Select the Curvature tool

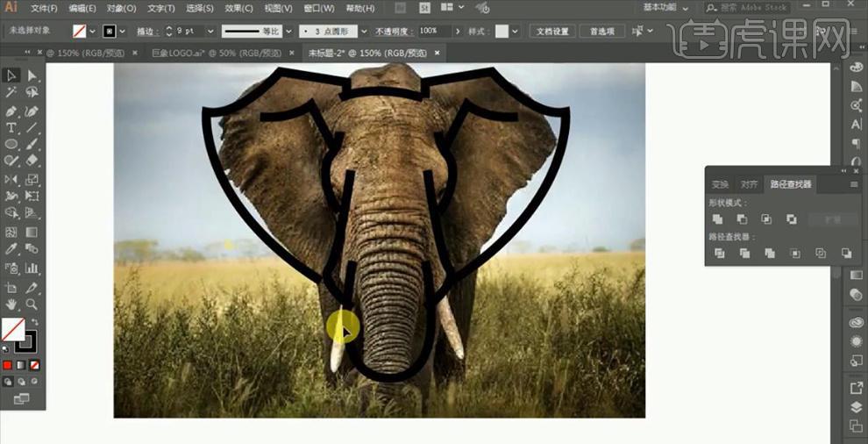click(x=32, y=111)
